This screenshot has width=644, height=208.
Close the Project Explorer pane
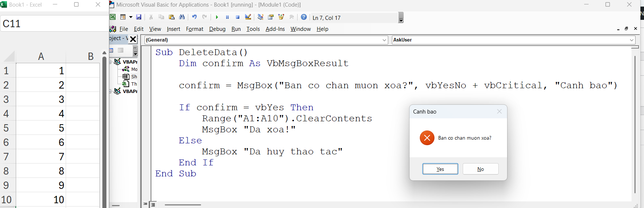(133, 39)
